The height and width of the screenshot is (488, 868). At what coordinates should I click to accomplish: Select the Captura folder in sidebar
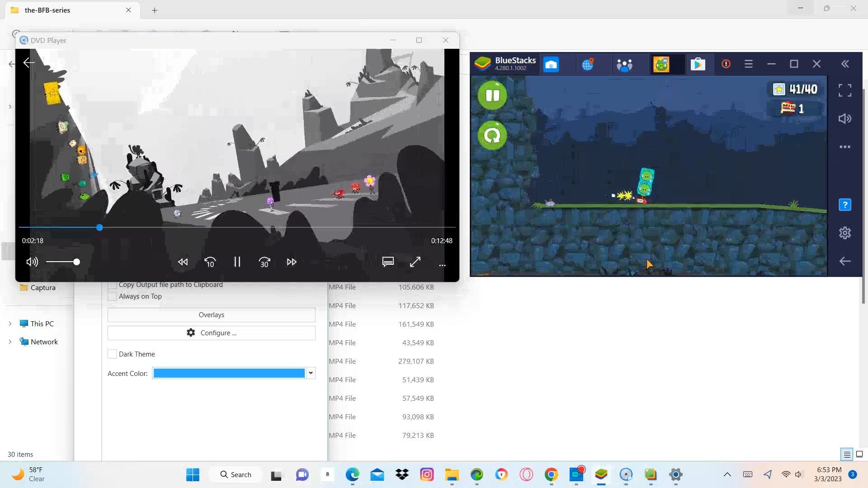[x=38, y=288]
